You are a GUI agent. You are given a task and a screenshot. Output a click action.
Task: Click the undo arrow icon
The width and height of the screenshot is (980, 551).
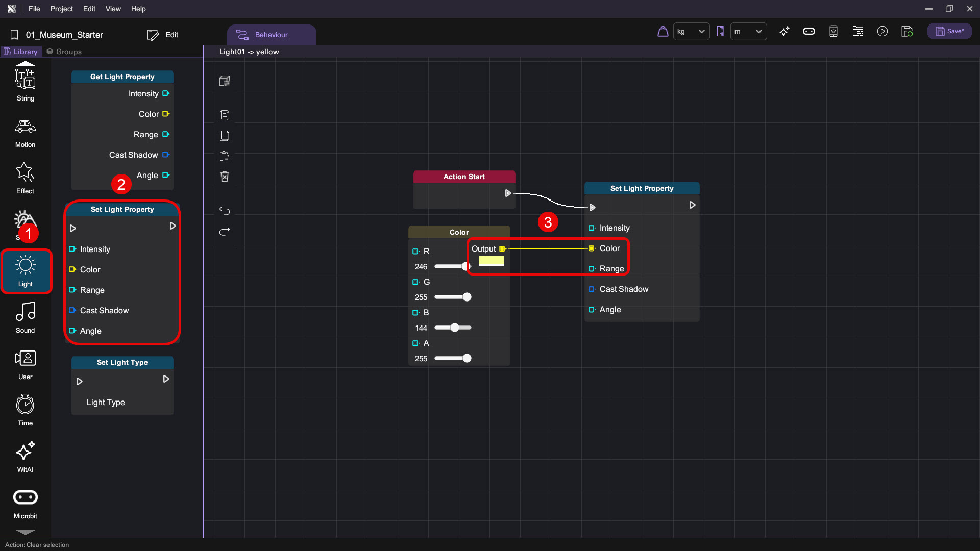(x=225, y=211)
